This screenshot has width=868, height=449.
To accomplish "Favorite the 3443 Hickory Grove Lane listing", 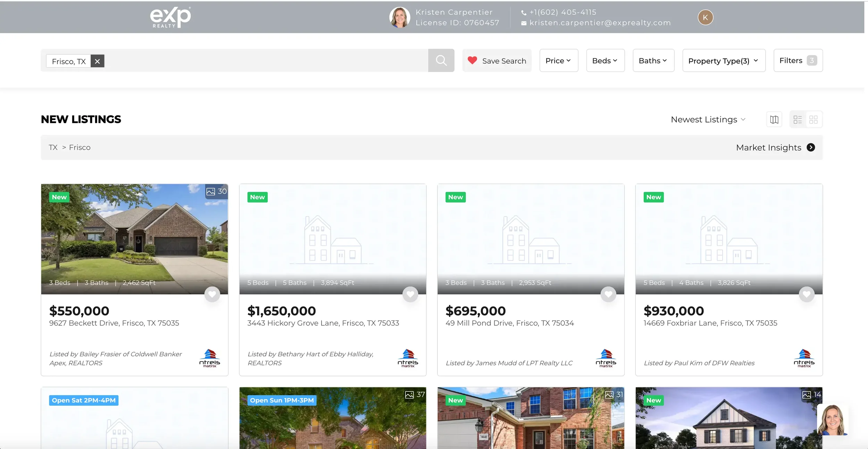I will (410, 294).
